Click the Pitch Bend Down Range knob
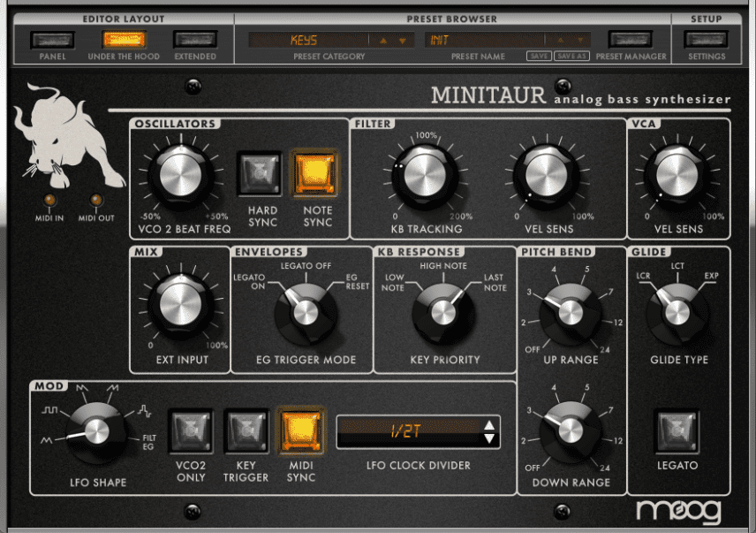 [571, 431]
